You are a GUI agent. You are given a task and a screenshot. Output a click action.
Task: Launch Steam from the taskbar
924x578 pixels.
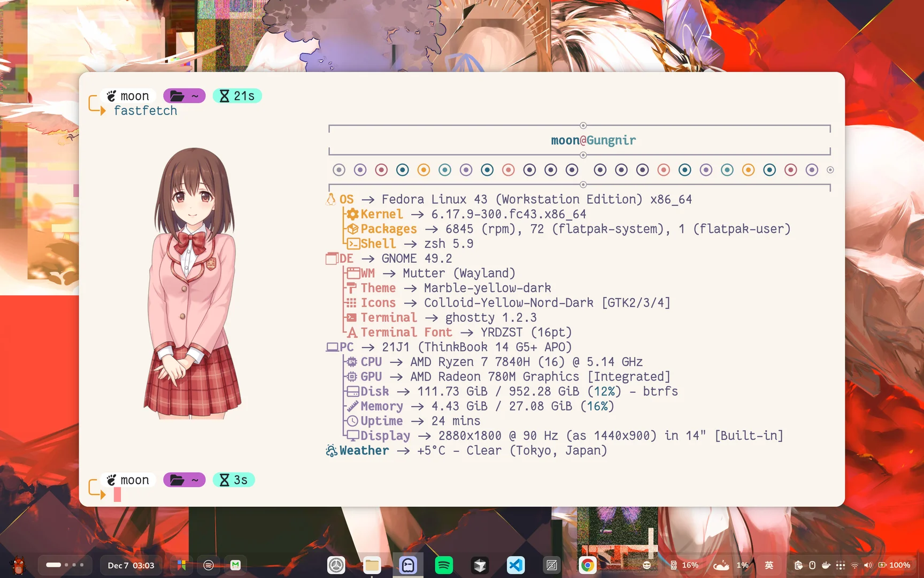point(480,564)
